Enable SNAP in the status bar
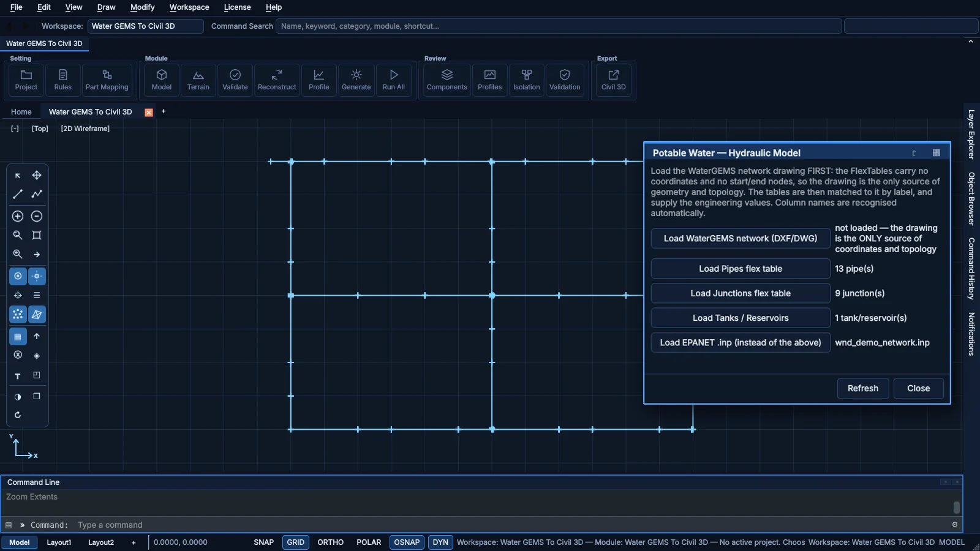The height and width of the screenshot is (551, 980). coord(264,542)
